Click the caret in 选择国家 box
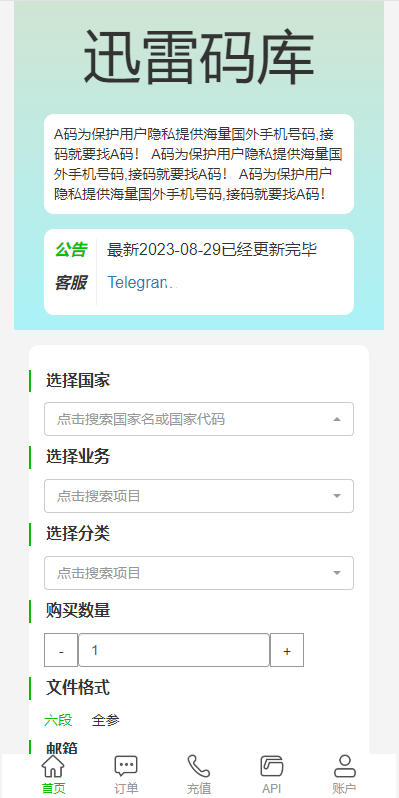 [336, 419]
